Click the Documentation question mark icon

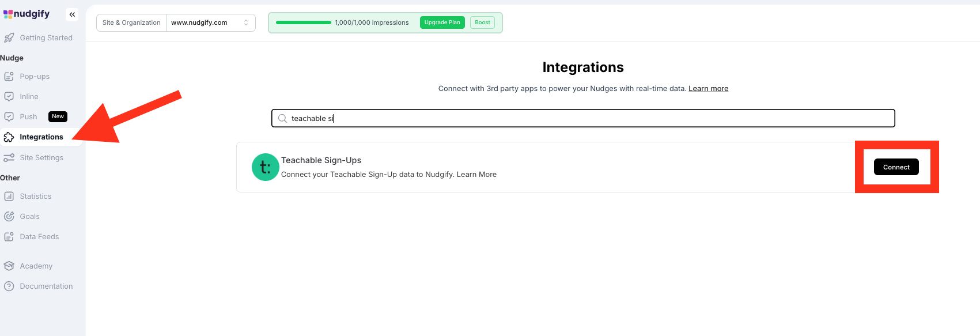click(9, 286)
